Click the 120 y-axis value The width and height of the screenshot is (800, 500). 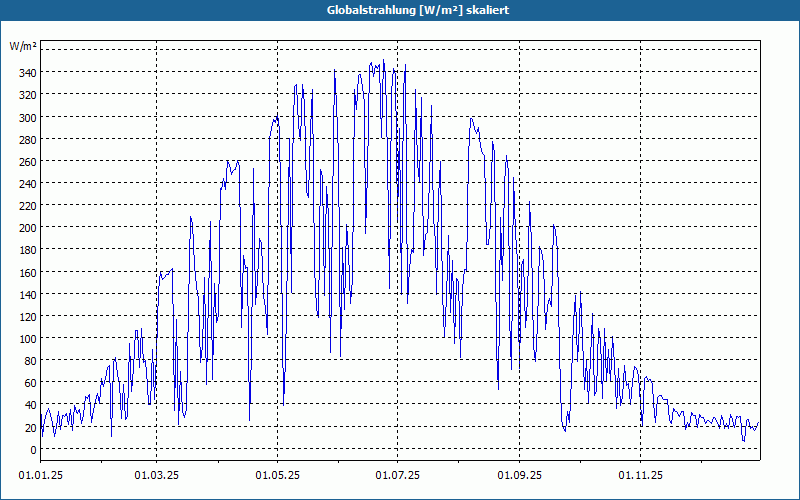(28, 317)
